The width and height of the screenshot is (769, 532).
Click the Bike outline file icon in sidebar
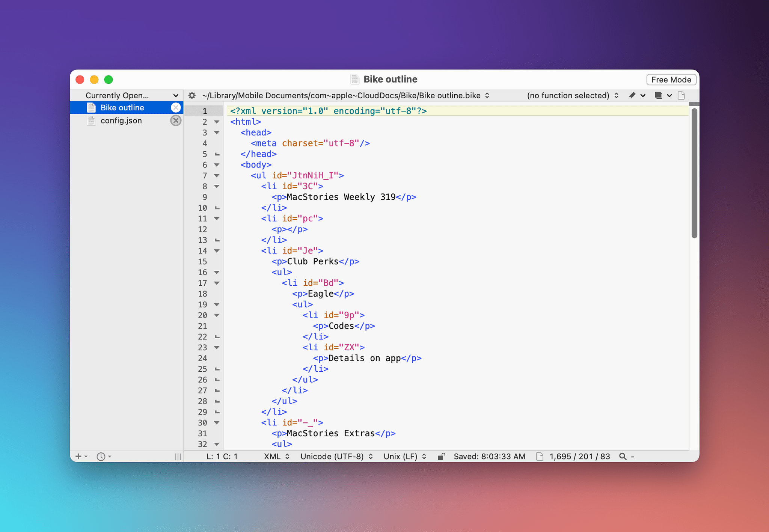click(x=91, y=108)
